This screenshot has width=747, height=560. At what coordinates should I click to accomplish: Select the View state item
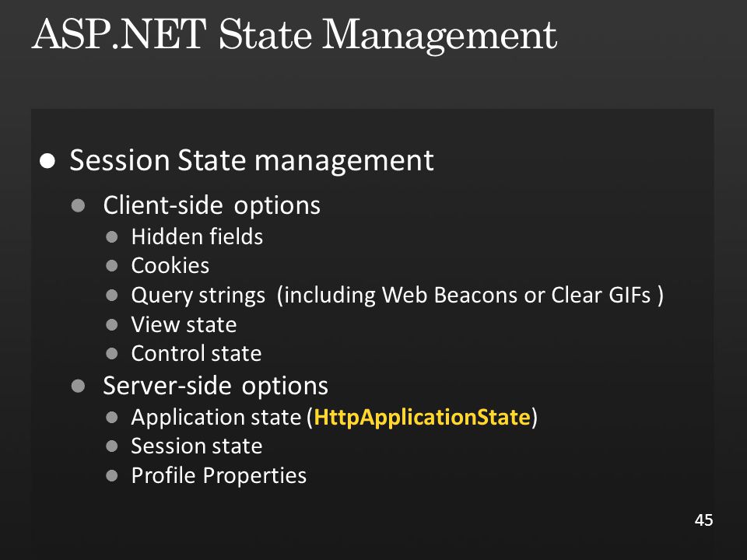184,325
